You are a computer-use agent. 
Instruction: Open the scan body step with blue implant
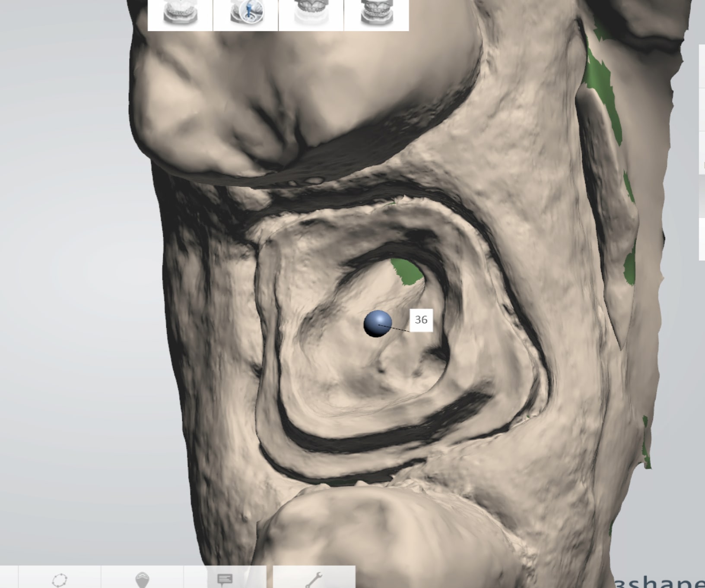coord(246,14)
